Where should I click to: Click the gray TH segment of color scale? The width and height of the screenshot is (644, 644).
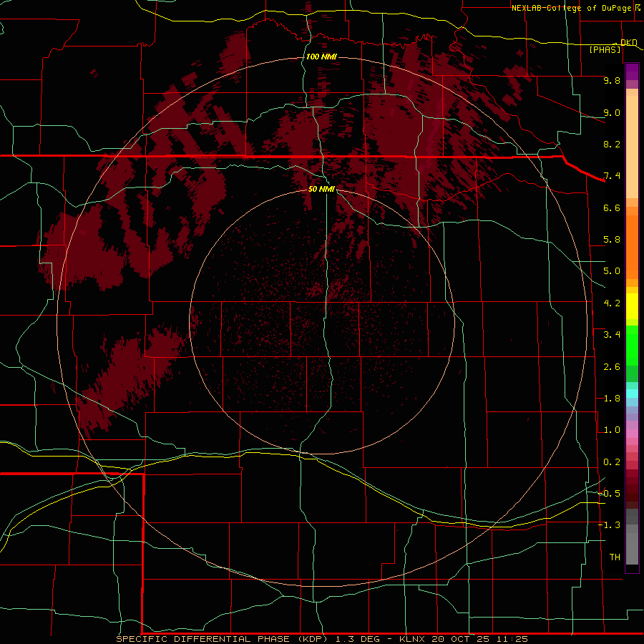click(x=632, y=548)
